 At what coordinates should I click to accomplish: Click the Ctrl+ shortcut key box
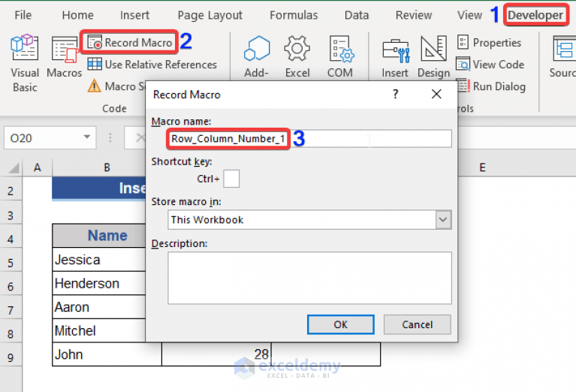coord(231,179)
